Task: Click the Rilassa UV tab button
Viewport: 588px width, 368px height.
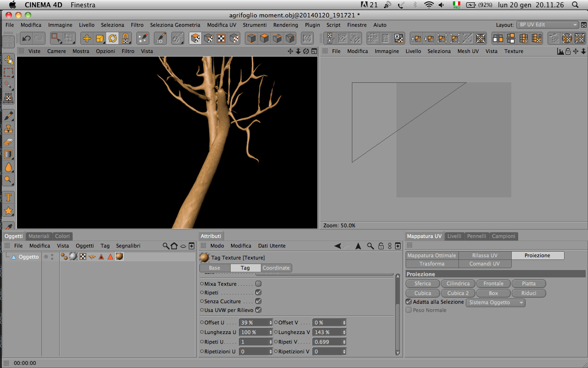Action: (x=485, y=255)
